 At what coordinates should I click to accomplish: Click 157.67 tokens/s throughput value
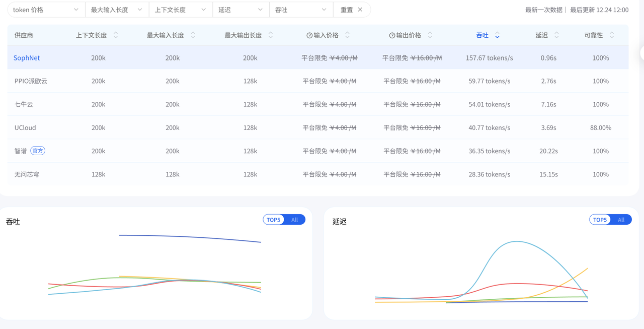(x=490, y=58)
